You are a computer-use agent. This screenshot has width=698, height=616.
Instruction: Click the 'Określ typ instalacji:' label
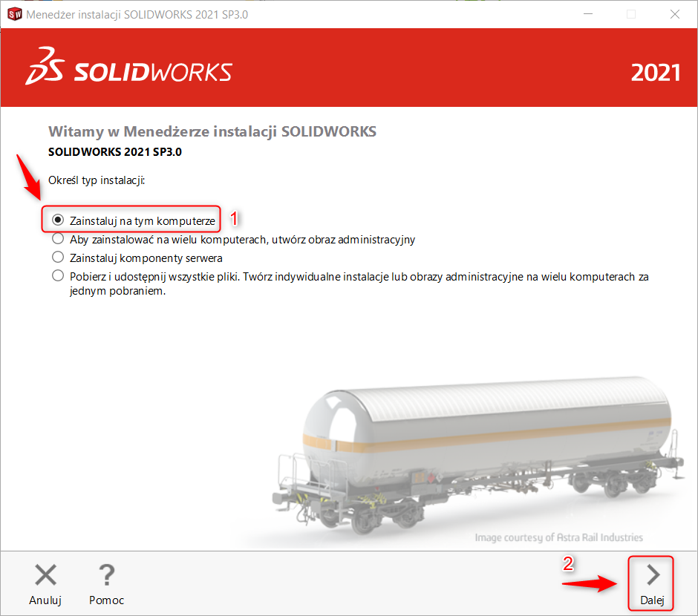pos(96,180)
